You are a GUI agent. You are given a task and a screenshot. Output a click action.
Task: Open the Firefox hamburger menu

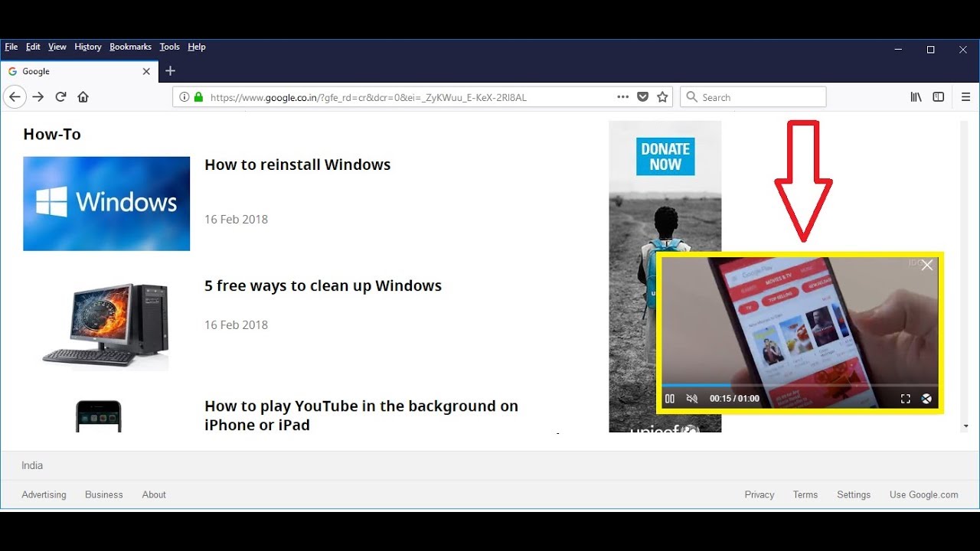(x=965, y=97)
